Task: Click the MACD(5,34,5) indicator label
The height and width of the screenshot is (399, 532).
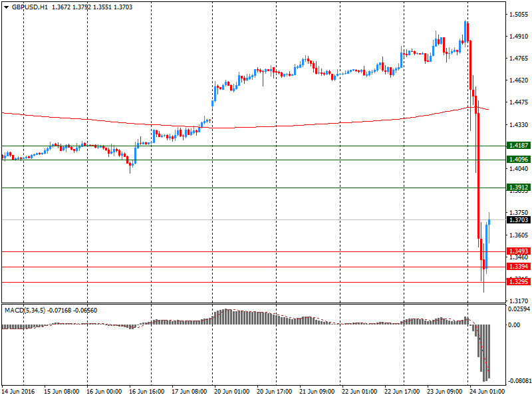Action: tap(25, 311)
